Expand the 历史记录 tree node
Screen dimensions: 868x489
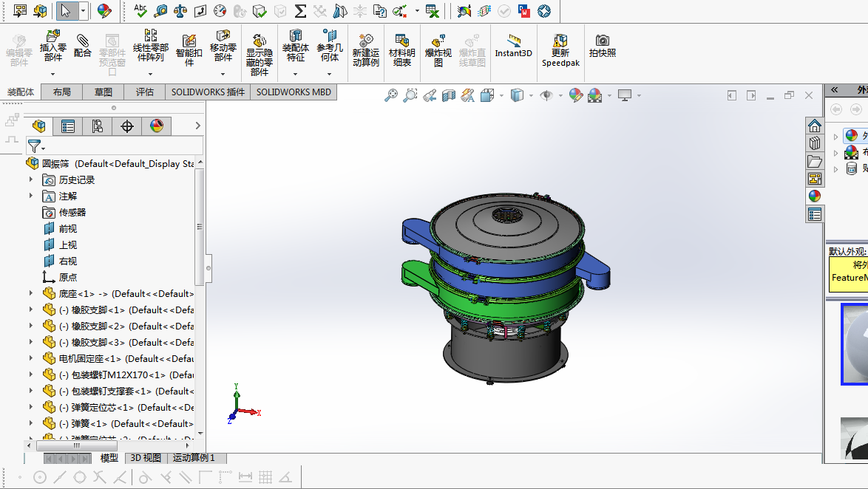31,179
